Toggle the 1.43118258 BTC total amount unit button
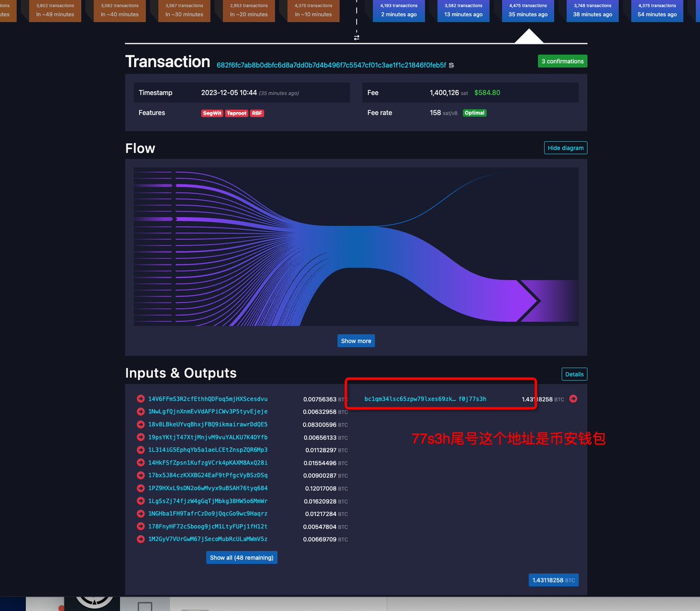The height and width of the screenshot is (611, 700). 554,580
